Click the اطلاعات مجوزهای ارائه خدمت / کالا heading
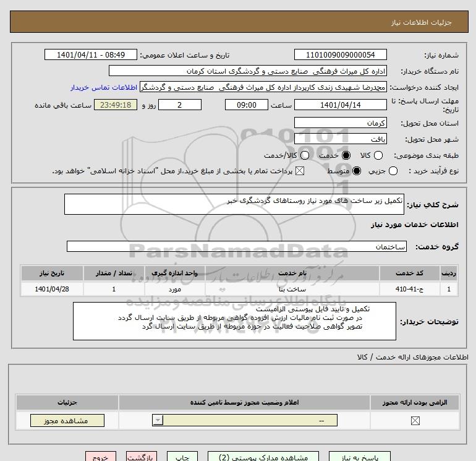 tap(413, 357)
